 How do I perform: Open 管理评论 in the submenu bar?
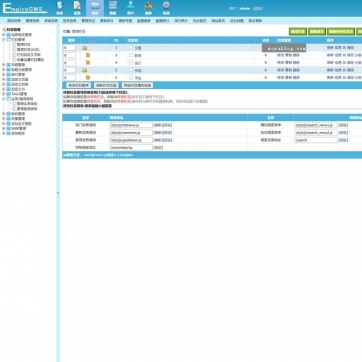click(88, 21)
